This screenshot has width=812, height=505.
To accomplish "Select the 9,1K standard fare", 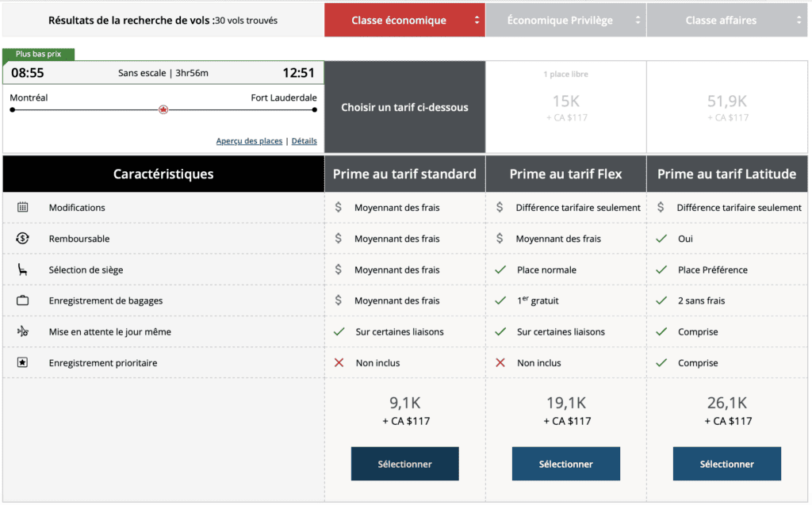I will tap(404, 463).
